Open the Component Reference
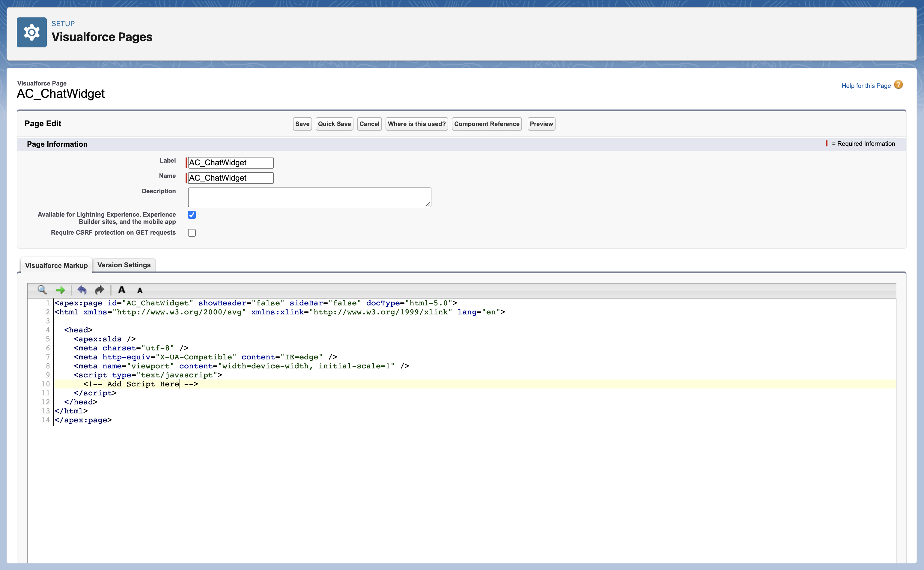 click(487, 124)
